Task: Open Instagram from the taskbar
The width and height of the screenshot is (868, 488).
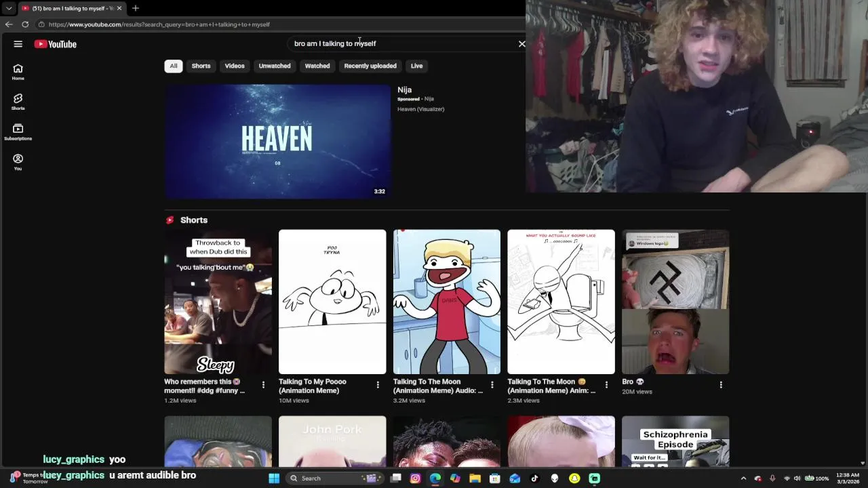Action: tap(416, 479)
